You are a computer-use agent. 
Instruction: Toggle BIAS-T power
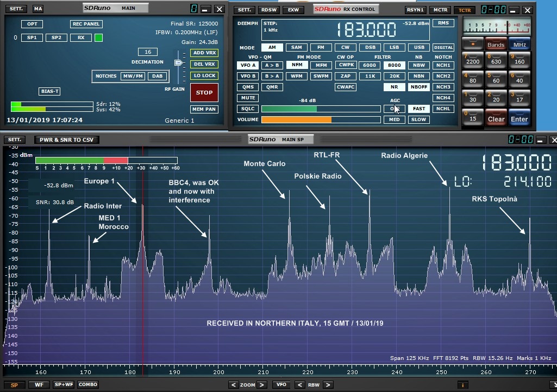pyautogui.click(x=49, y=91)
